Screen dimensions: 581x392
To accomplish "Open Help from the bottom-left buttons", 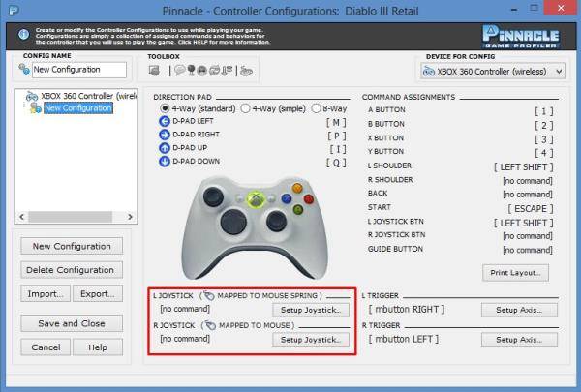I will 98,347.
